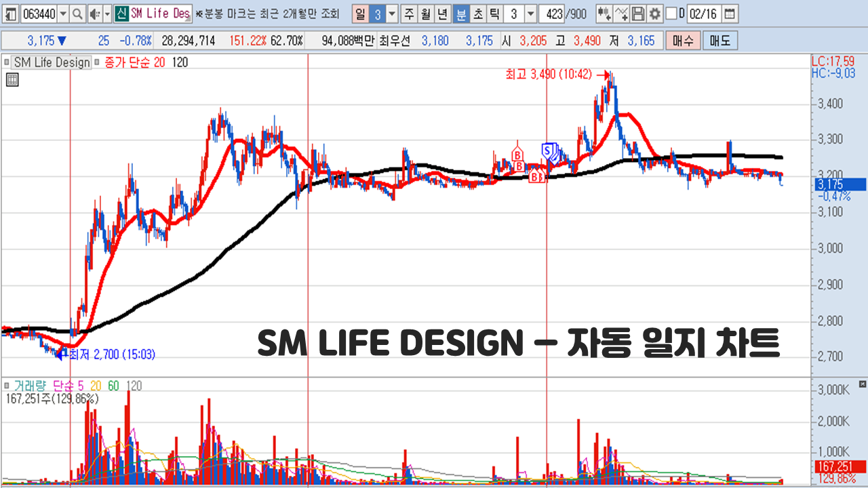This screenshot has width=868, height=488.
Task: Click the HC:-9.03 indicator text
Action: 833,73
